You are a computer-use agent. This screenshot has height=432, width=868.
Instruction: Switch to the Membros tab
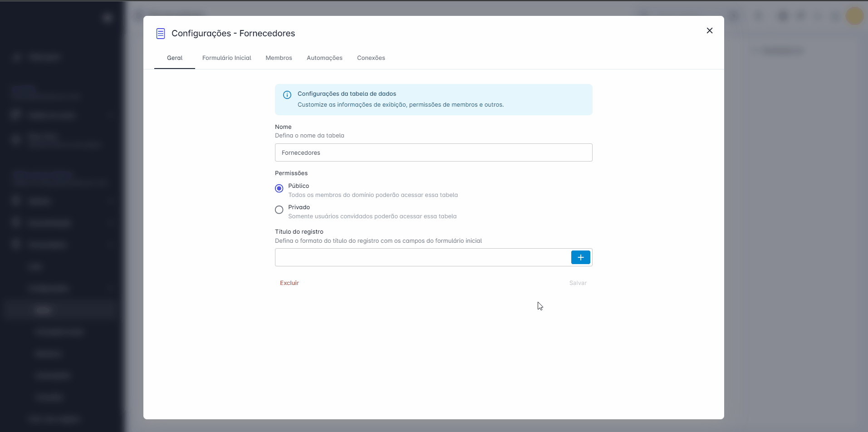click(x=279, y=58)
